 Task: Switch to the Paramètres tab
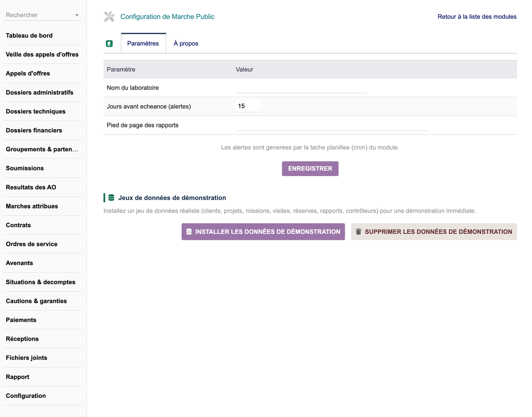coord(143,43)
